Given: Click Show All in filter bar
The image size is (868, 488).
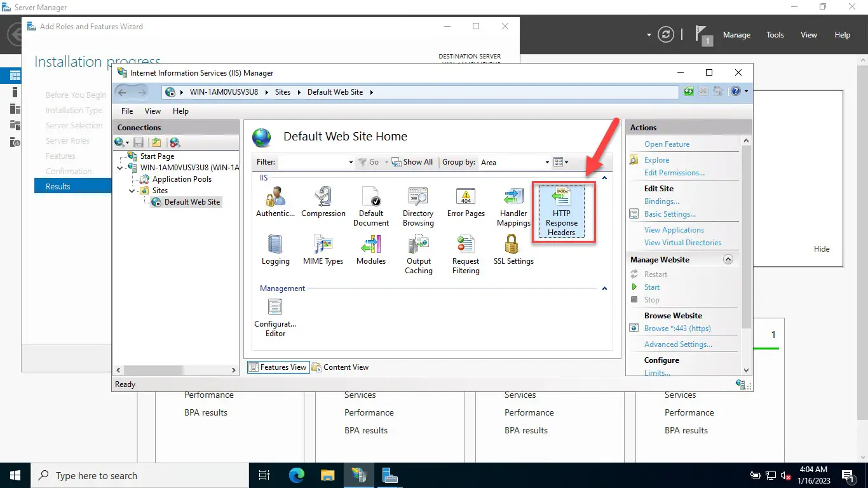Looking at the screenshot, I should click(412, 163).
